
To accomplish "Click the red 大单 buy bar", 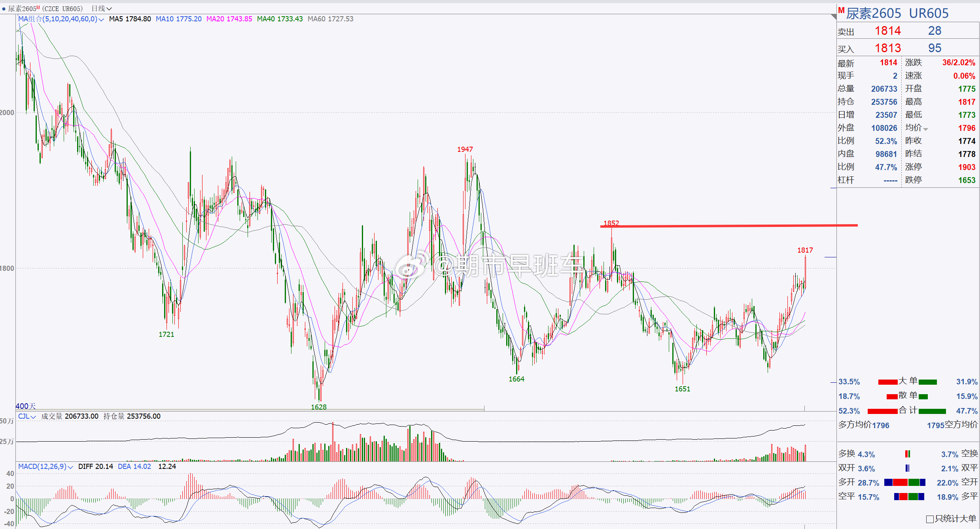I will pyautogui.click(x=887, y=382).
